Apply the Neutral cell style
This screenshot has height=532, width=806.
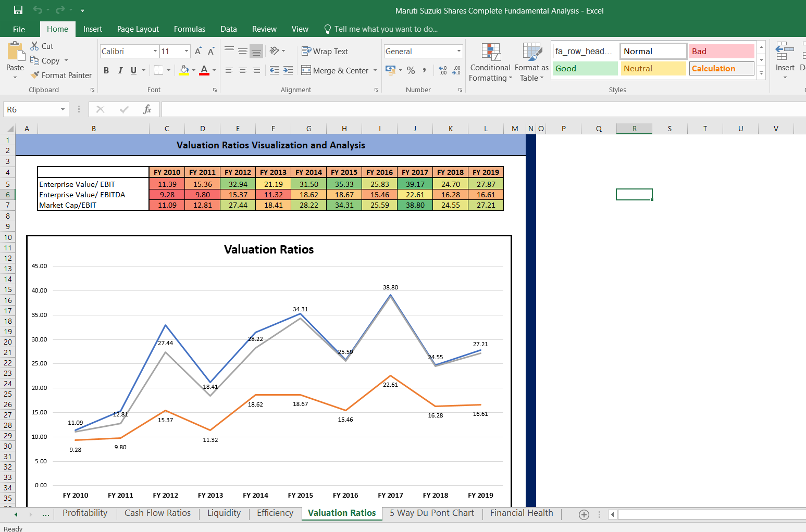click(x=653, y=68)
